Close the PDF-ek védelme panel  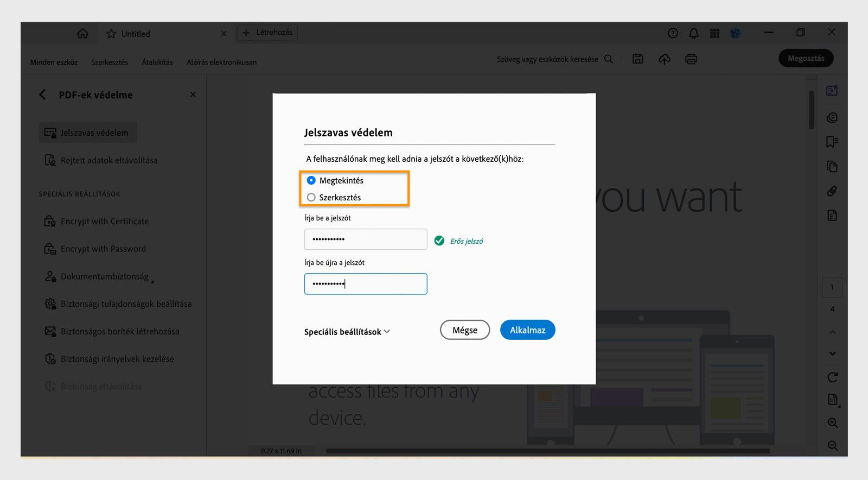(193, 94)
